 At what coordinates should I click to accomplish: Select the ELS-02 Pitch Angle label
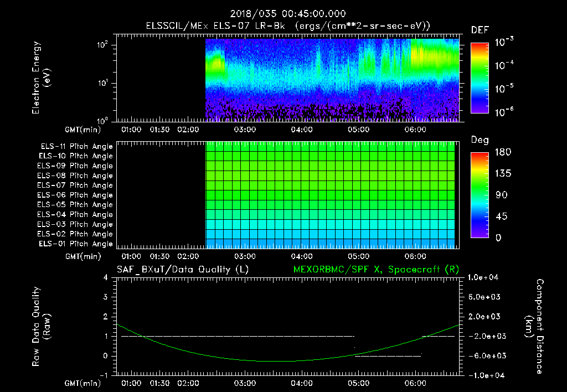[x=75, y=234]
